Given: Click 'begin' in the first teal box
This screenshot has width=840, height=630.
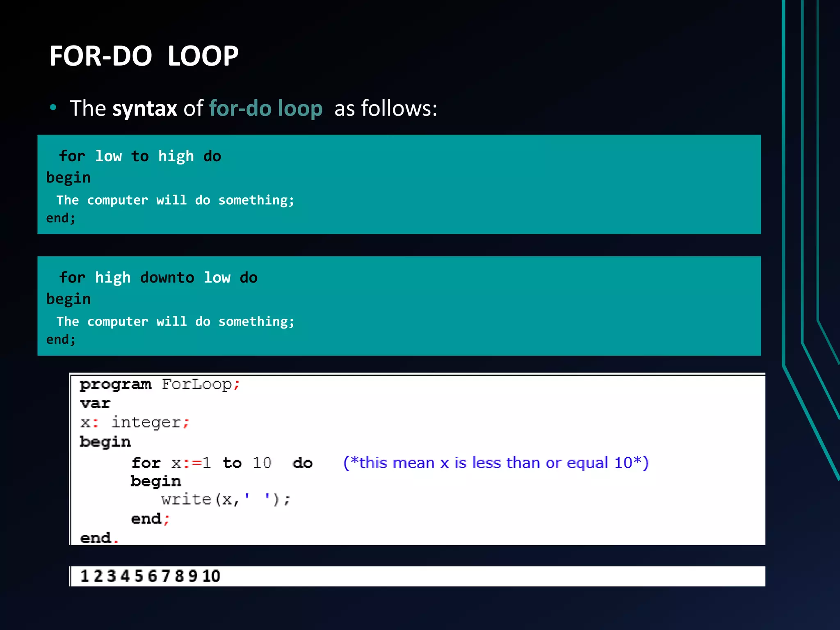Looking at the screenshot, I should pos(68,178).
